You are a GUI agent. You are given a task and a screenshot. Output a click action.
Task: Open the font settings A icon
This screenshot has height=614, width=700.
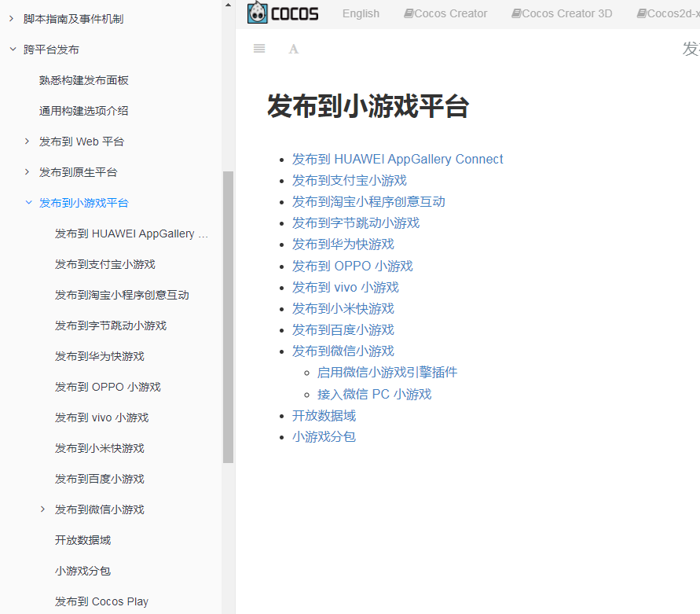[293, 49]
